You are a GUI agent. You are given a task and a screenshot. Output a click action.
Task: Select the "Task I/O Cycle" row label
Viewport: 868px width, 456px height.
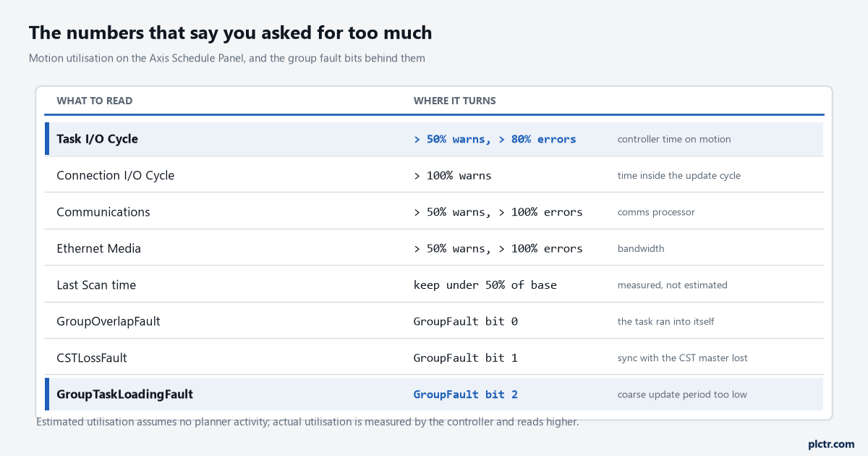tap(97, 139)
